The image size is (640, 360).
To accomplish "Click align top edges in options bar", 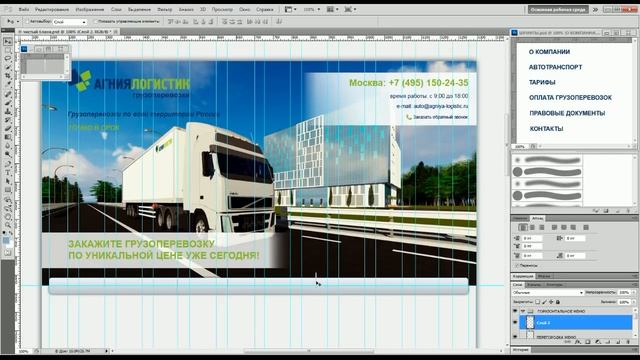I will (x=171, y=21).
